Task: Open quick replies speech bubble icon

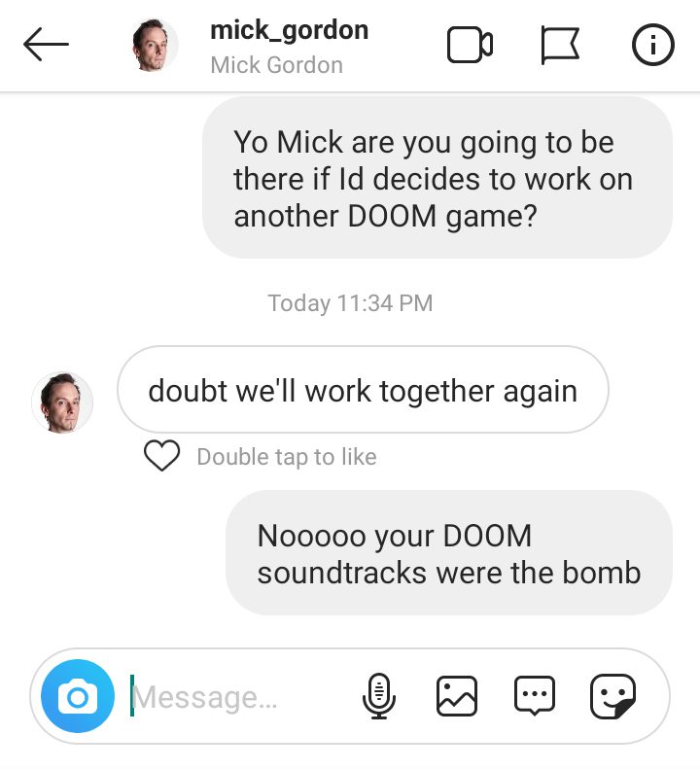Action: click(x=535, y=696)
